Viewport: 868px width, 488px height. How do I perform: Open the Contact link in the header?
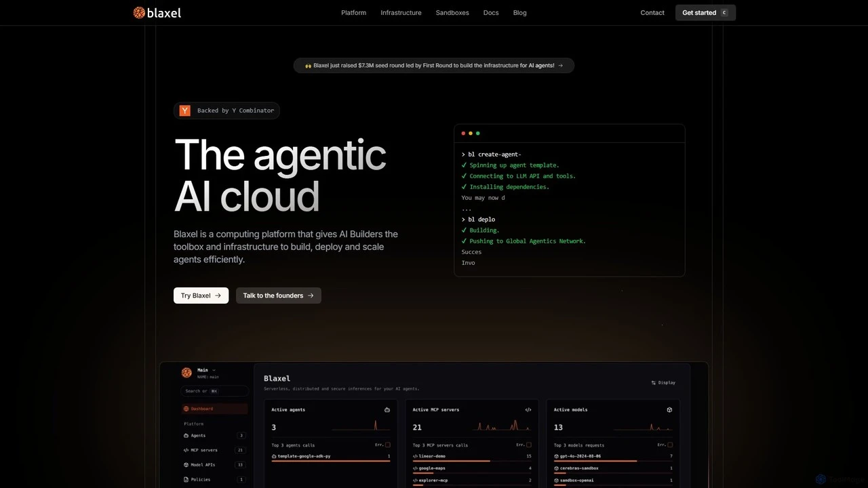(652, 13)
